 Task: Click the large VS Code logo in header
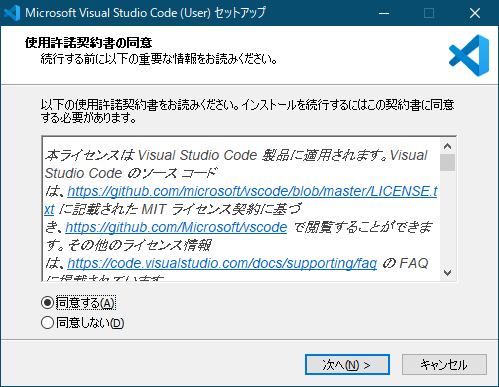coord(469,55)
